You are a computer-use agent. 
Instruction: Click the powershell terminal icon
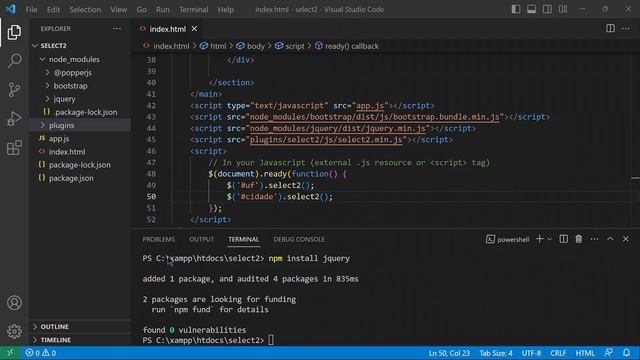(490, 240)
